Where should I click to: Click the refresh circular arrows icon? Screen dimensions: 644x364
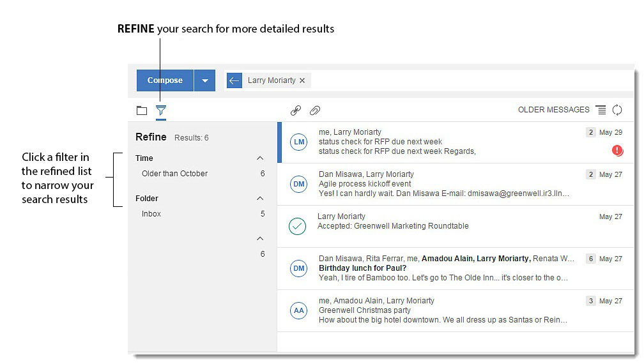tap(617, 110)
